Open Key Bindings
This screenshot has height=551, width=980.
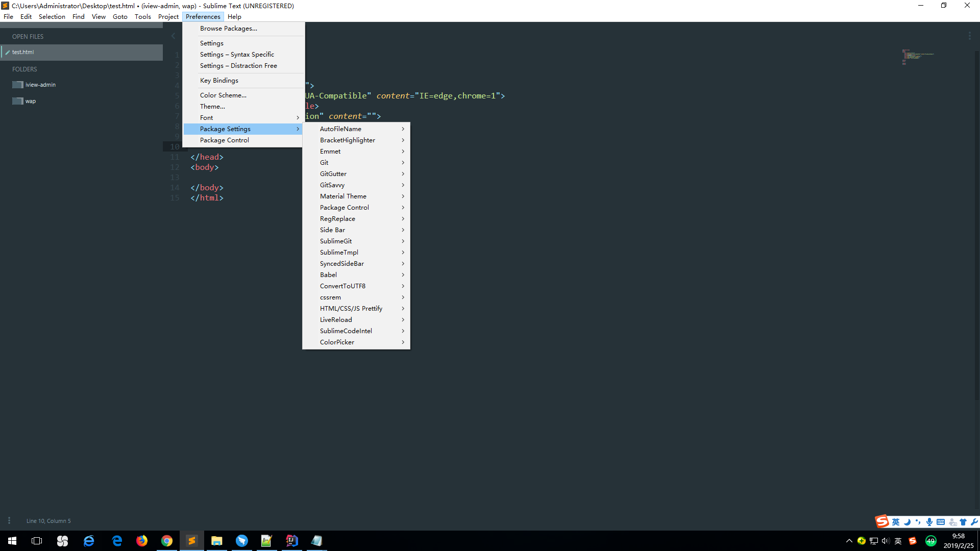243,81
